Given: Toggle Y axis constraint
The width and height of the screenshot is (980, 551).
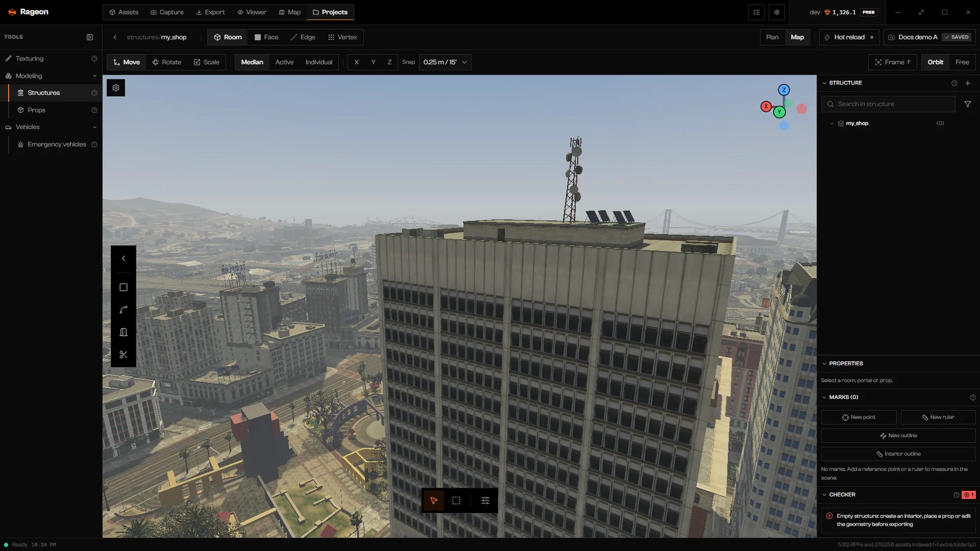Looking at the screenshot, I should pyautogui.click(x=373, y=62).
